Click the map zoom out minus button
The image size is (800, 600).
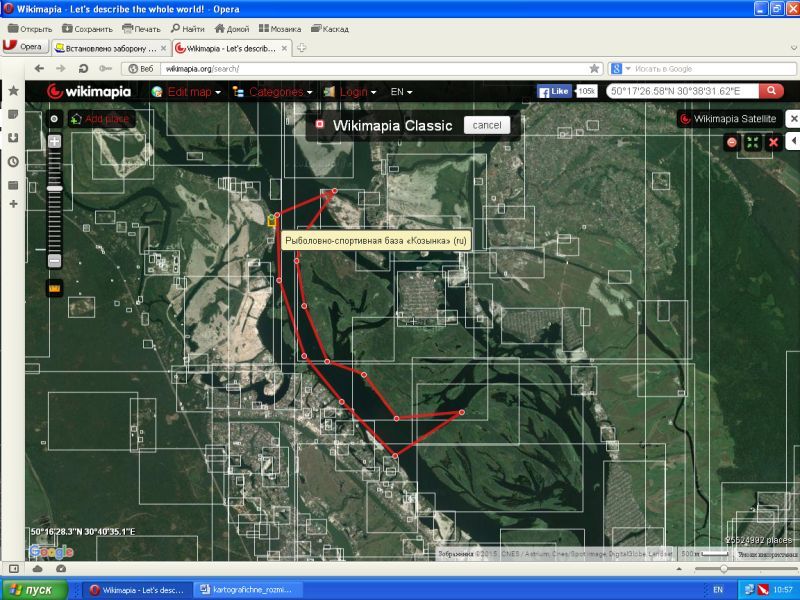tap(54, 261)
